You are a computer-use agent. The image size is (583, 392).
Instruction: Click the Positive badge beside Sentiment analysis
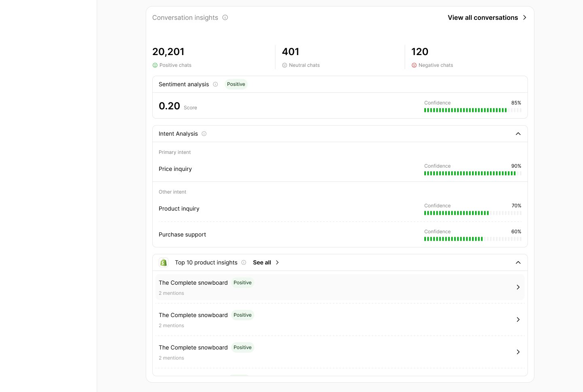point(236,84)
